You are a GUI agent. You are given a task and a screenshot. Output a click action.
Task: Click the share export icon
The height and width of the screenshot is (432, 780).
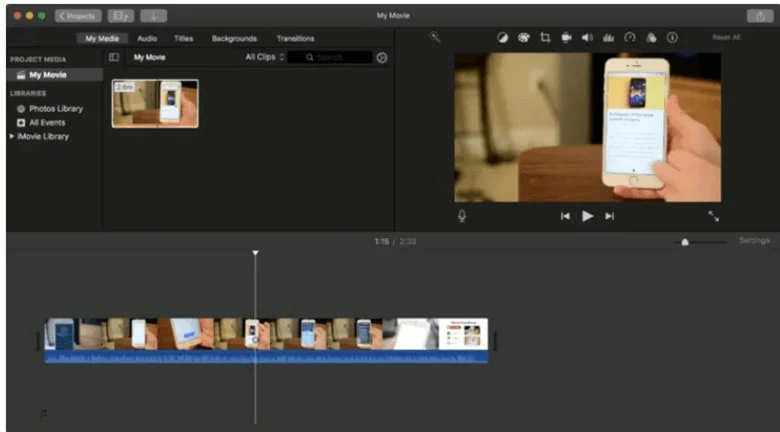(x=760, y=16)
